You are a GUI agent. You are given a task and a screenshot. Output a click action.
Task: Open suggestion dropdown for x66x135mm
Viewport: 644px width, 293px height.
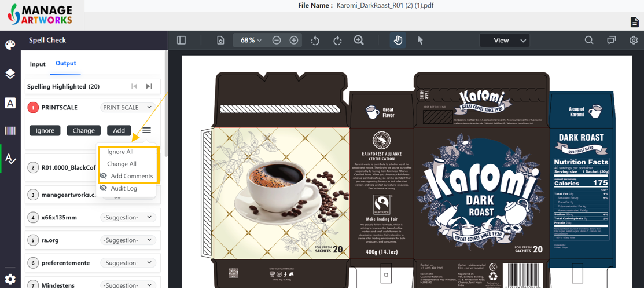[128, 217]
